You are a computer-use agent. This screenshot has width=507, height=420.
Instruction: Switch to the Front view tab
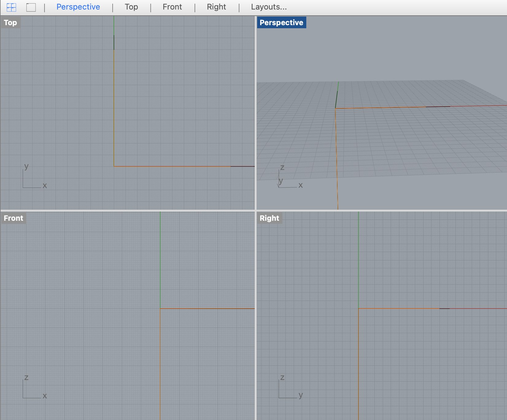172,7
